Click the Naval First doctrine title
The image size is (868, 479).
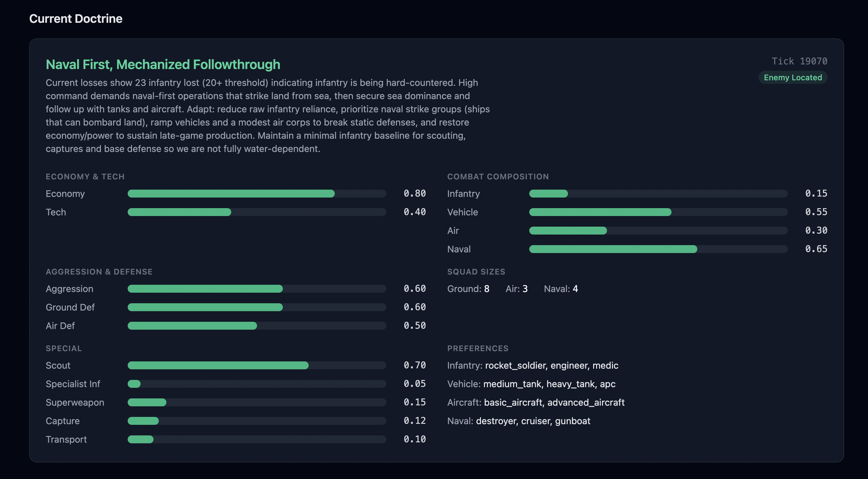163,65
